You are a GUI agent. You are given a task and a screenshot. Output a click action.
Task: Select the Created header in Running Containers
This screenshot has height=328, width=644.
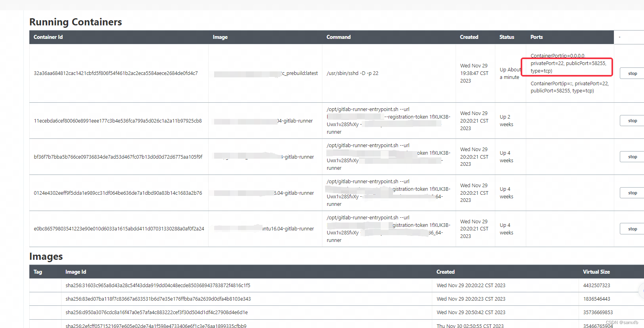click(x=469, y=37)
